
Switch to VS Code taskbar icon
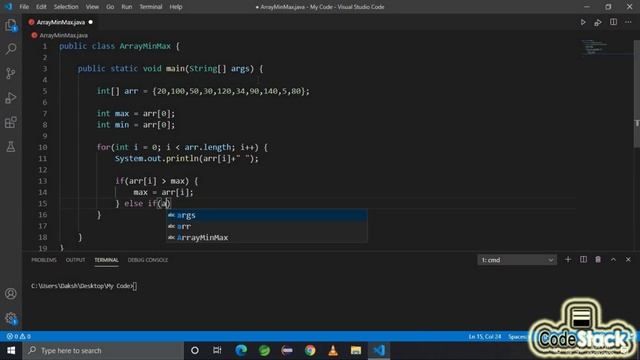tap(379, 351)
